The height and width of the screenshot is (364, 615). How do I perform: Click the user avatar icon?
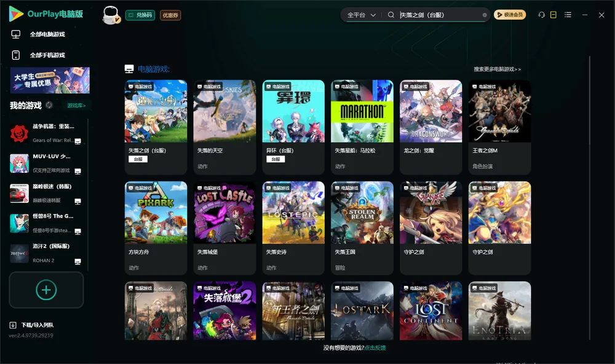pyautogui.click(x=111, y=15)
